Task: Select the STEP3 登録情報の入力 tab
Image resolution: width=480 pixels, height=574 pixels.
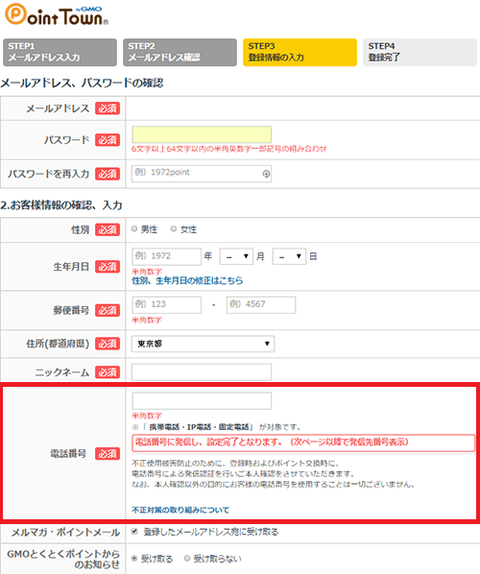Action: 300,52
